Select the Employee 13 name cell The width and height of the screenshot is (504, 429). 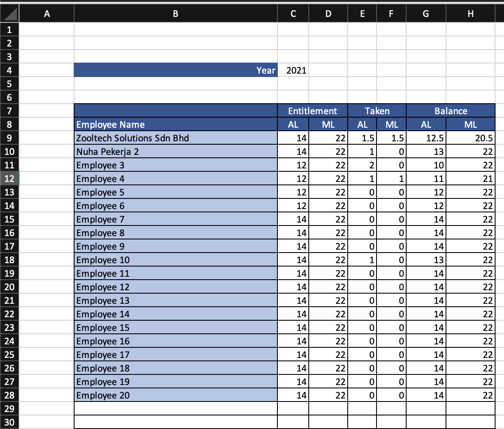tap(175, 300)
